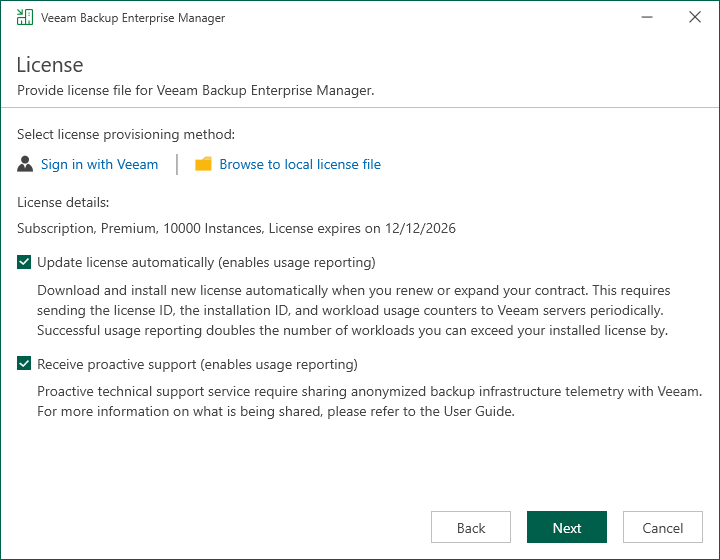The height and width of the screenshot is (560, 720).
Task: Click the "Select license provisioning method" label
Action: coord(126,134)
